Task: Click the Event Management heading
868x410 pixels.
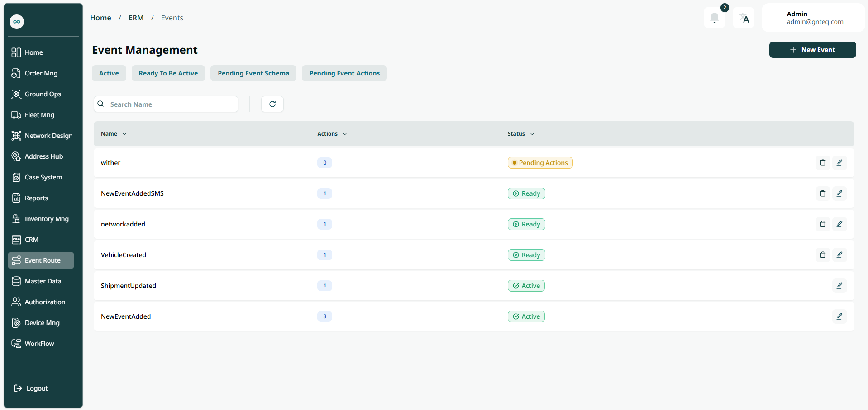Action: pos(145,50)
